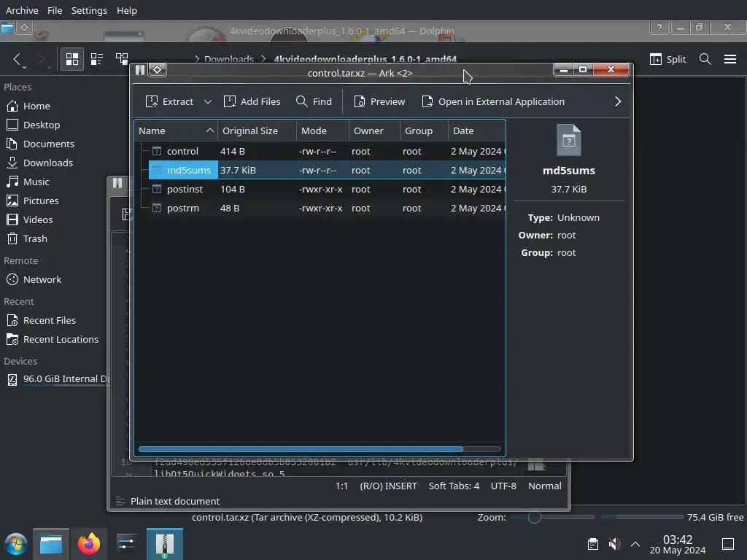Viewport: 747px width, 560px height.
Task: Open Dolphin file manager from taskbar
Action: [x=51, y=544]
